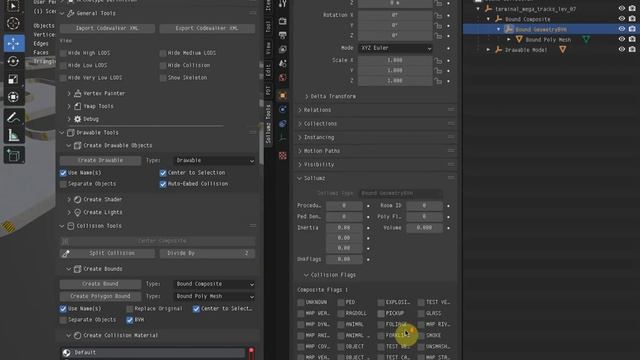This screenshot has height=360, width=640.
Task: Open the Output properties tab icon
Action: [282, 36]
